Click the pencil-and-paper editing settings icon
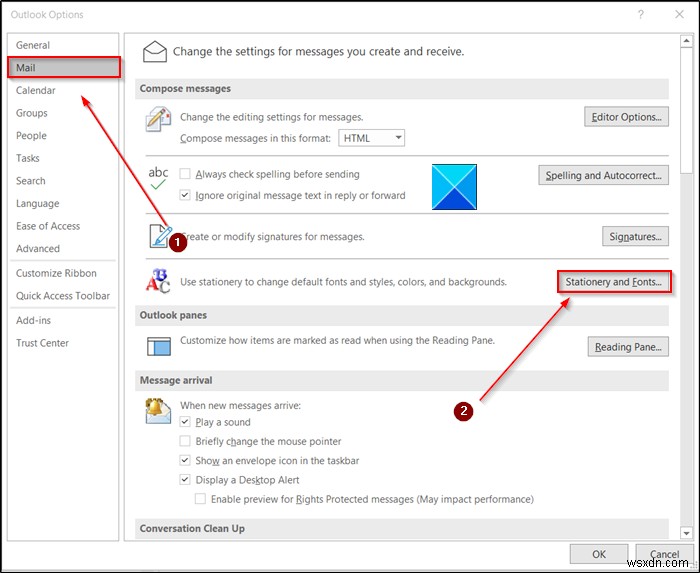The height and width of the screenshot is (573, 700). coord(158,119)
